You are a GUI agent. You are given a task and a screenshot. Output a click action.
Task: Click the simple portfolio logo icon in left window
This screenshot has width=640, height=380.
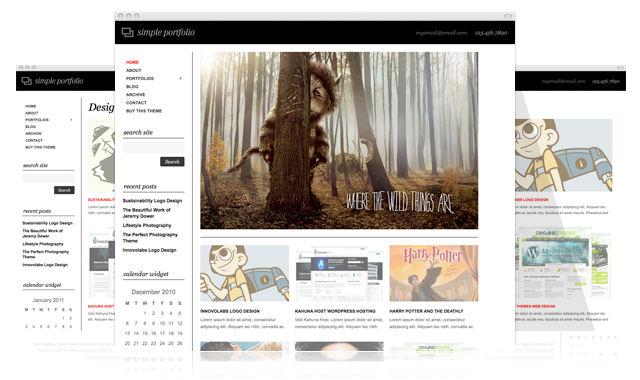tap(27, 81)
